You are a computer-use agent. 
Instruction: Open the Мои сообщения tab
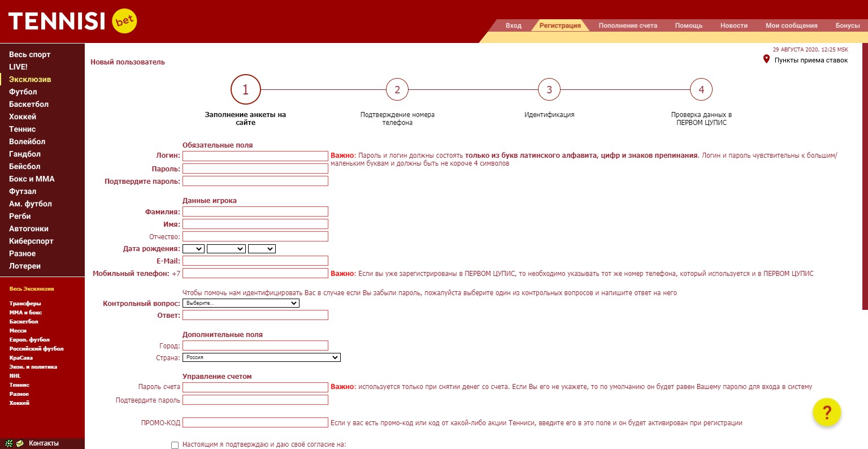point(792,25)
